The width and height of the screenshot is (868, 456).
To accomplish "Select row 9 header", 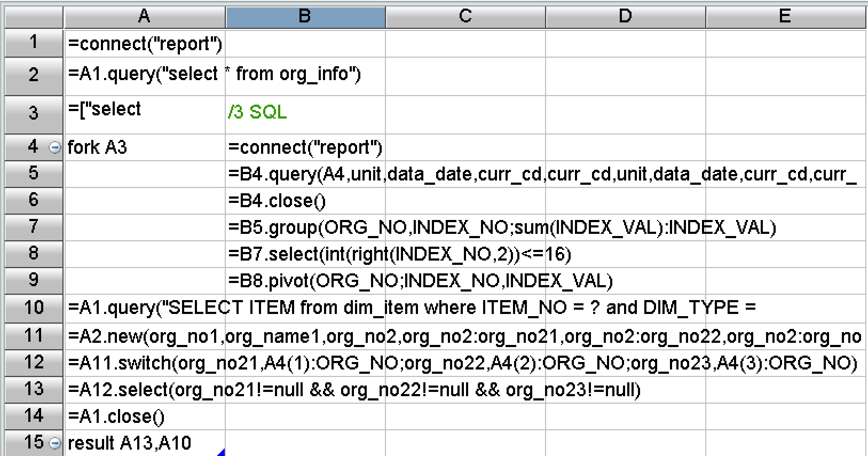I will [34, 281].
